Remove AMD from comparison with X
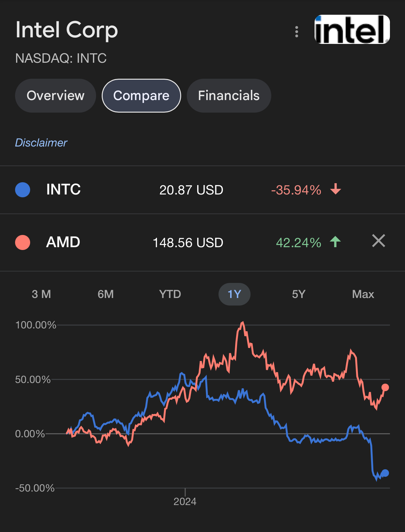 (x=378, y=241)
